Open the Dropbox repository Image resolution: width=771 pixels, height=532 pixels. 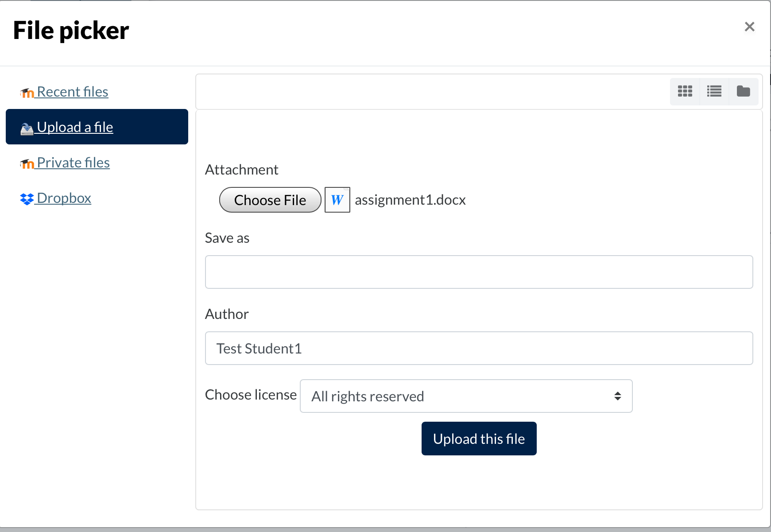56,198
